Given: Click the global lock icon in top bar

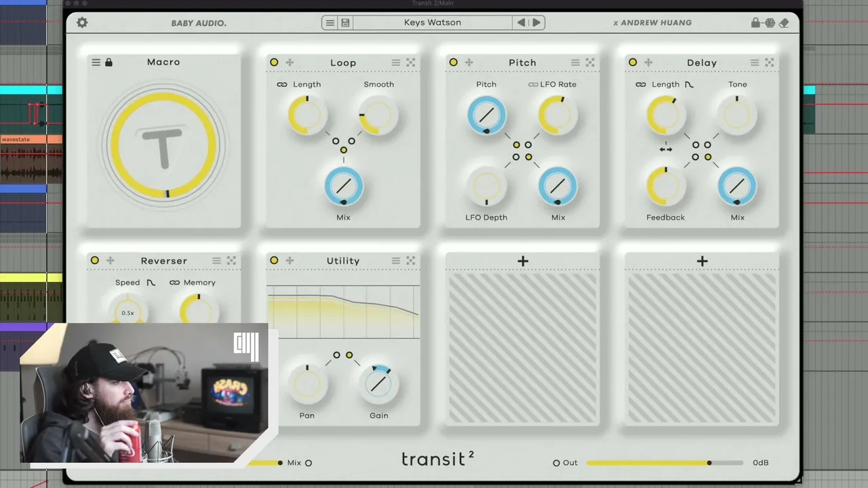Looking at the screenshot, I should 755,23.
